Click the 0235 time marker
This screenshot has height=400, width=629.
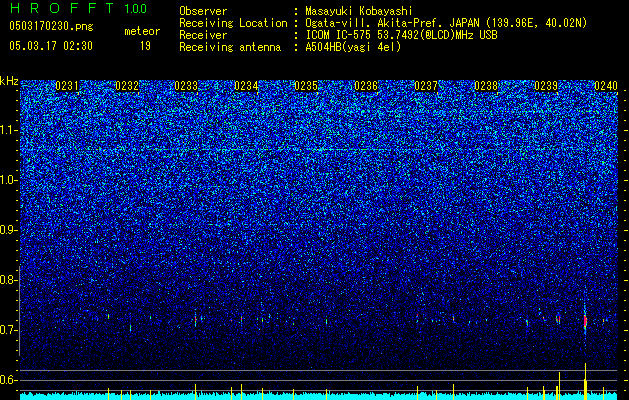[306, 86]
